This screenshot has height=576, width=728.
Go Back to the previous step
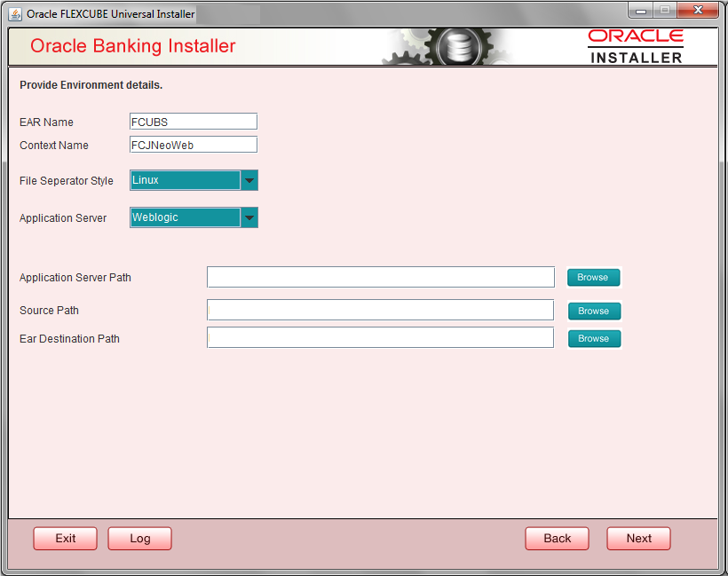[x=558, y=539]
